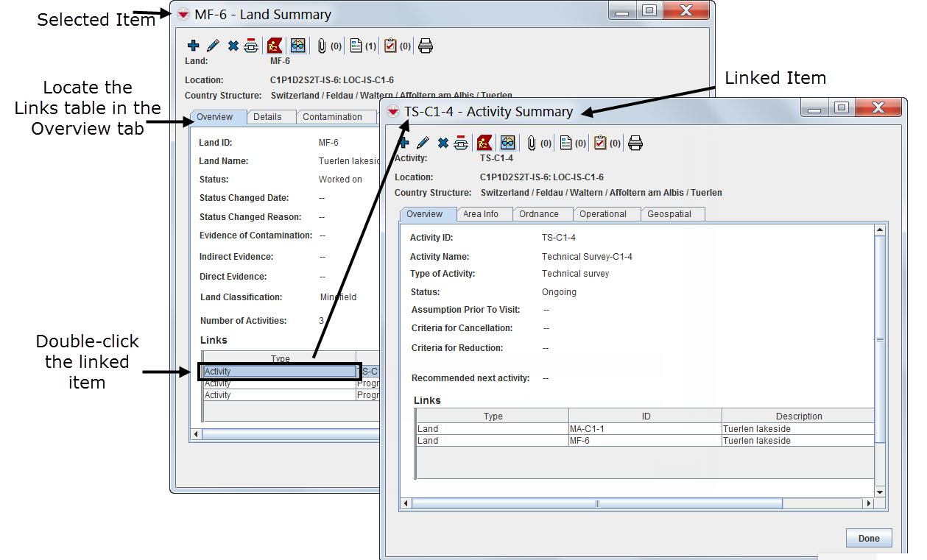This screenshot has height=560, width=927.
Task: Click the binoculars icon in Land Summary toolbar
Action: click(297, 46)
